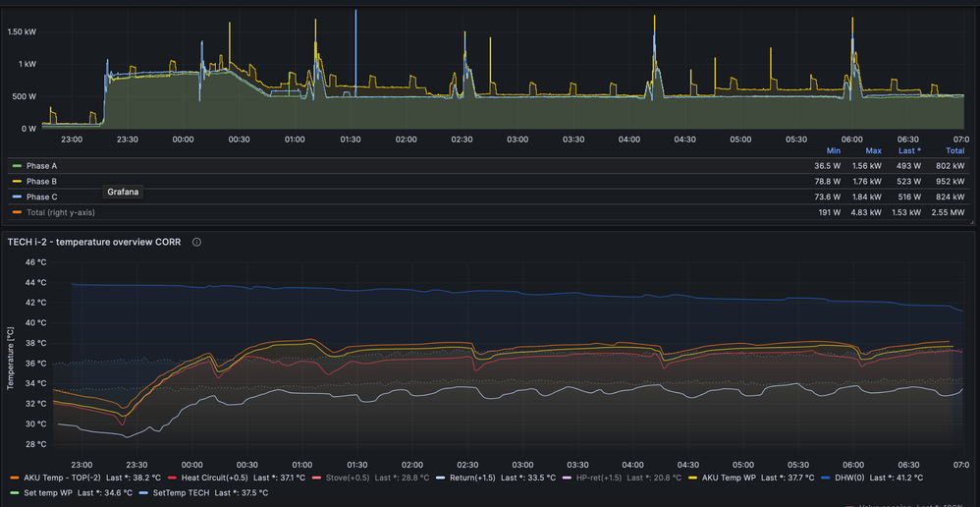
Task: Toggle SetTemp TECH series visibility
Action: [180, 492]
